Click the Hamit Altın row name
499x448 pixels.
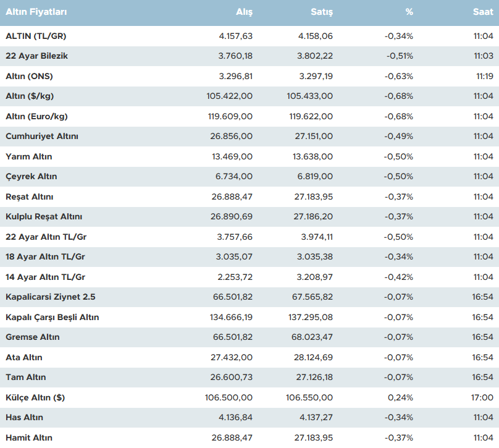(29, 437)
